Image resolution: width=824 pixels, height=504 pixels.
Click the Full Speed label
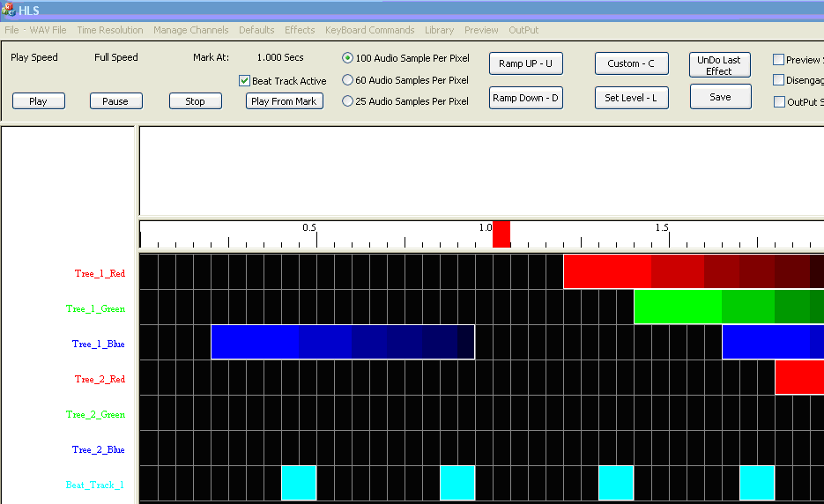tap(116, 57)
